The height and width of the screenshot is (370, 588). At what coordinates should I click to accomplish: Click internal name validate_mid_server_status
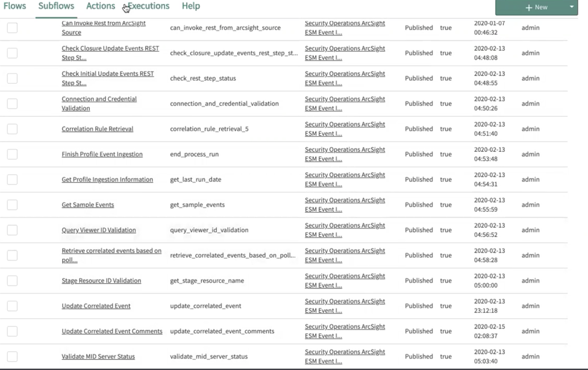coord(209,357)
